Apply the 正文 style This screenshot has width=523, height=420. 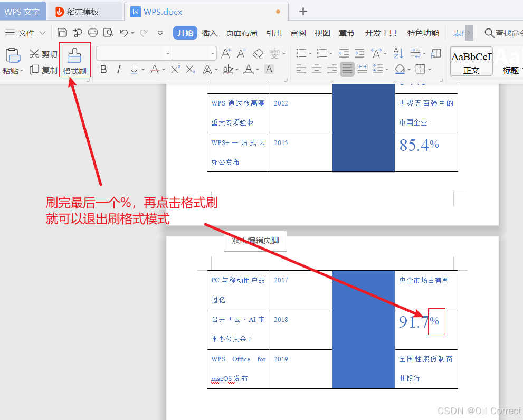[x=471, y=62]
